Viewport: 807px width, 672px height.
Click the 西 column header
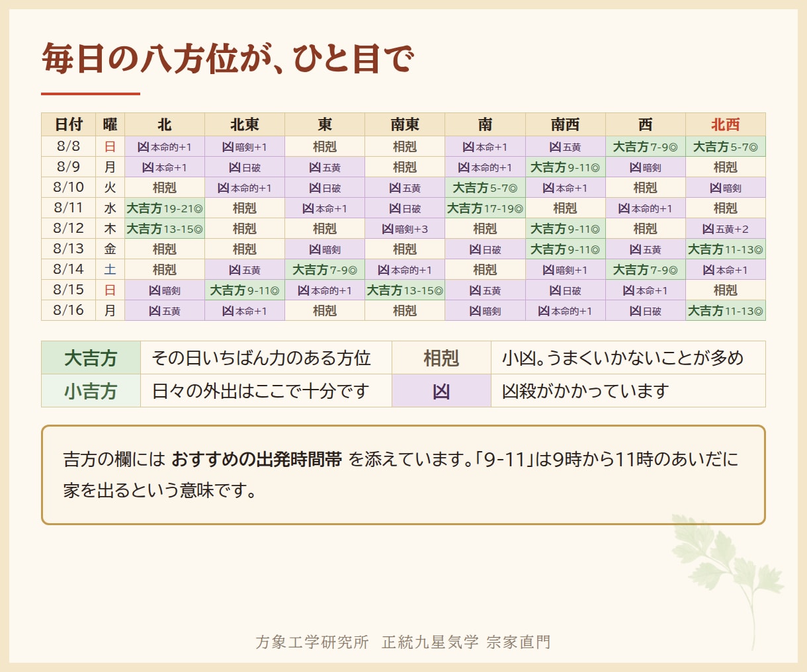646,124
